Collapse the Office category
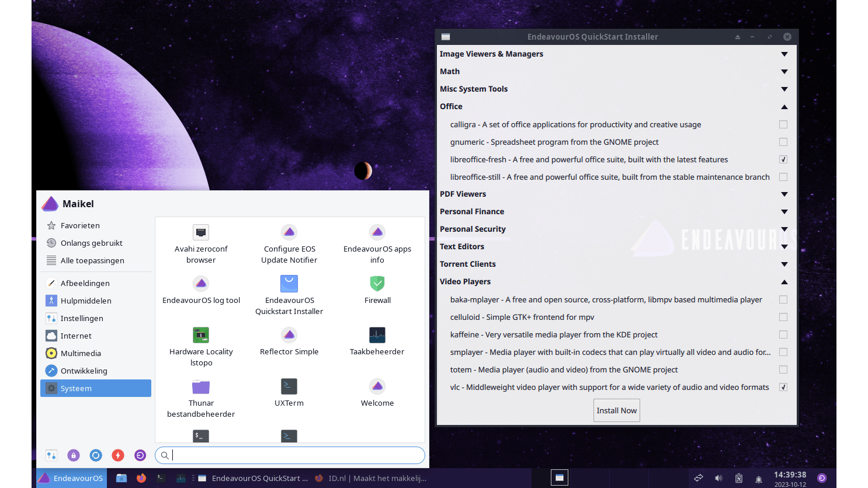The height and width of the screenshot is (488, 868). [784, 107]
